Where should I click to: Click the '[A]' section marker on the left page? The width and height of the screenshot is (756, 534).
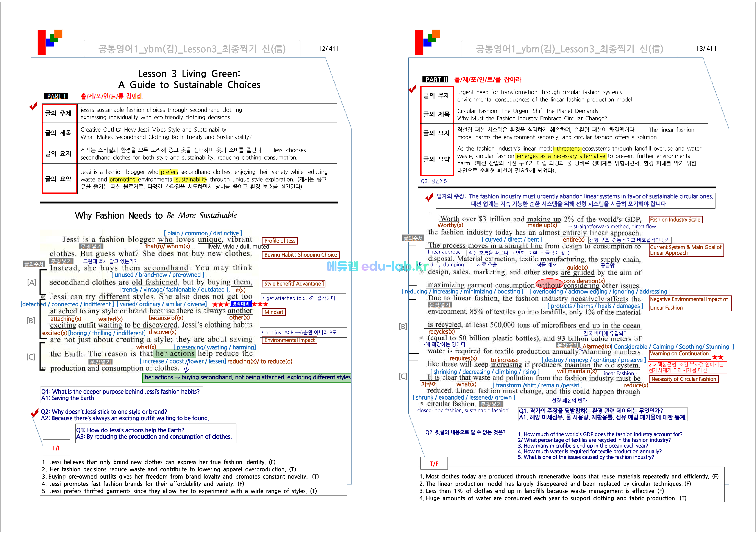coord(32,282)
